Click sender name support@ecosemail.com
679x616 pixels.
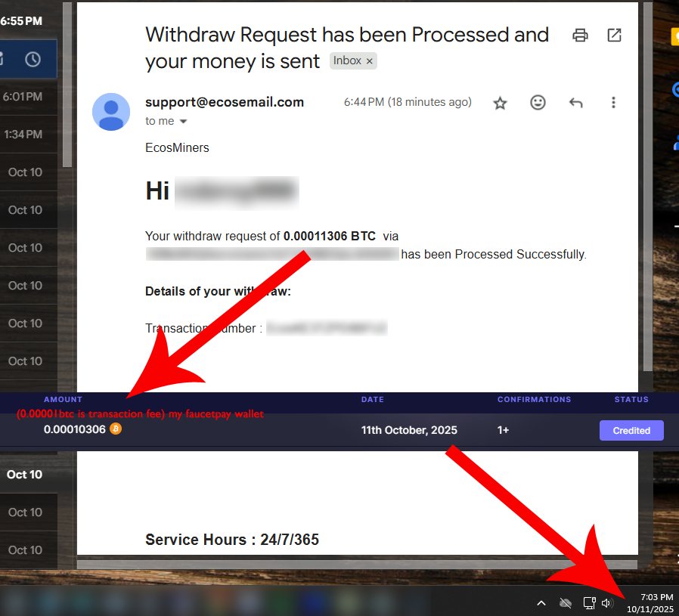[225, 102]
